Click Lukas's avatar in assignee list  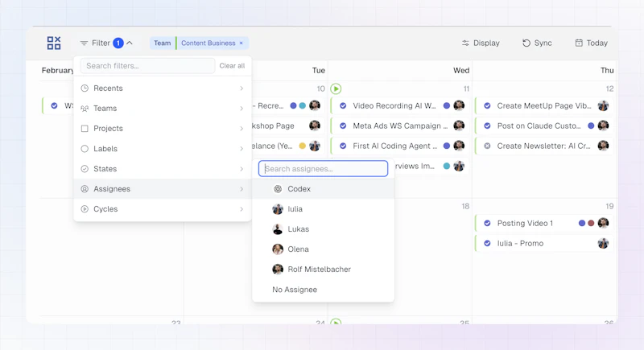[278, 229]
